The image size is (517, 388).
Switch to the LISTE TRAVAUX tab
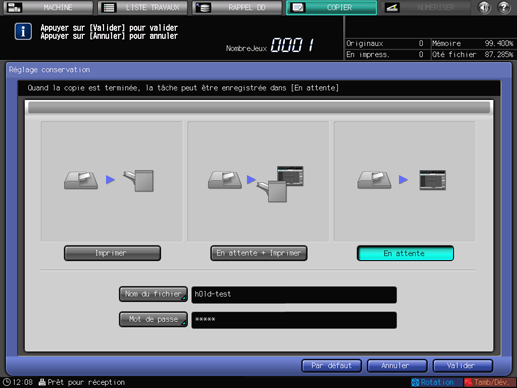tap(143, 7)
